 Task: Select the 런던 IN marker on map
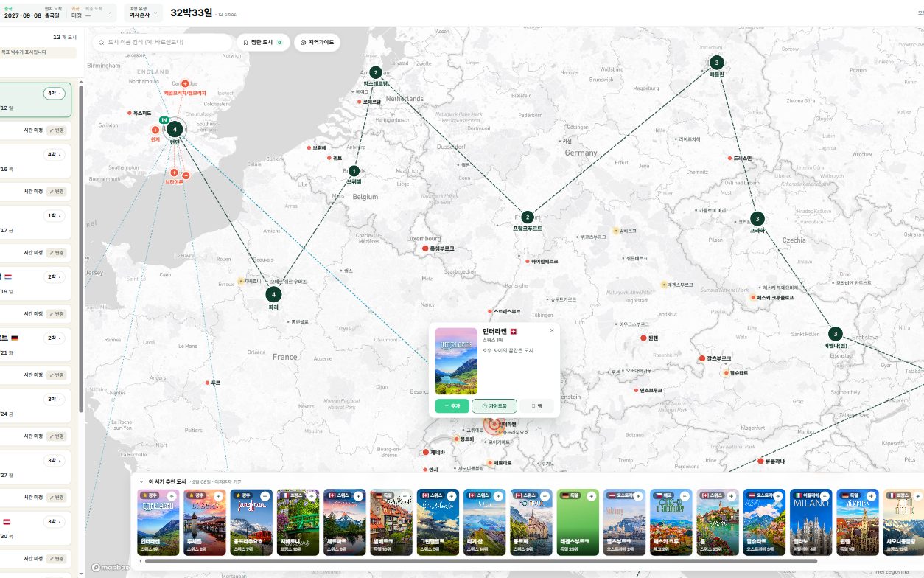[174, 130]
